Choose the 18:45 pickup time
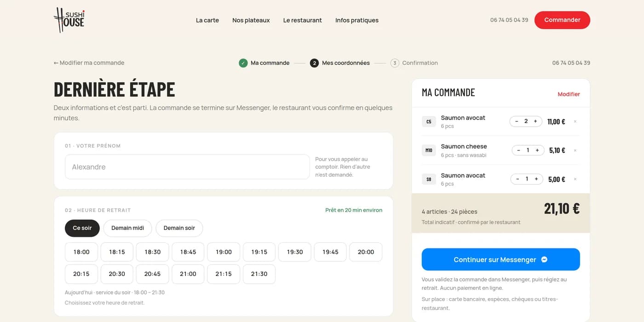644x322 pixels. point(188,252)
